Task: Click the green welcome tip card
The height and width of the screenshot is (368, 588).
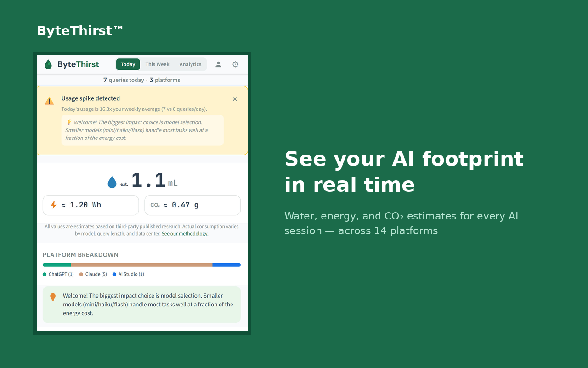Action: 141,305
